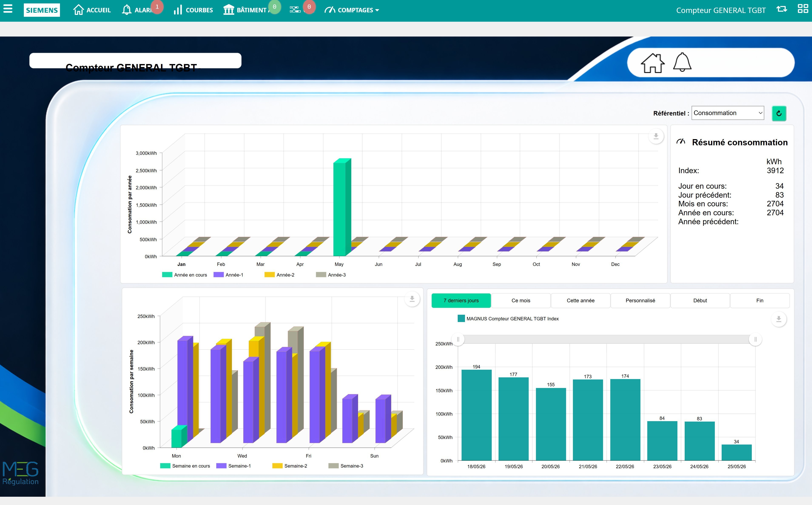Click the swap arrows icon top right

(x=782, y=9)
